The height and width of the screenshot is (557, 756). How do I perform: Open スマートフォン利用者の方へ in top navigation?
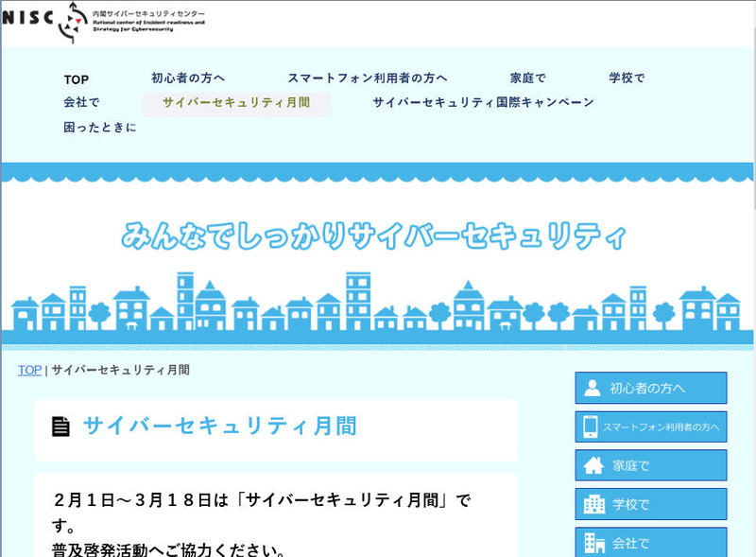368,78
